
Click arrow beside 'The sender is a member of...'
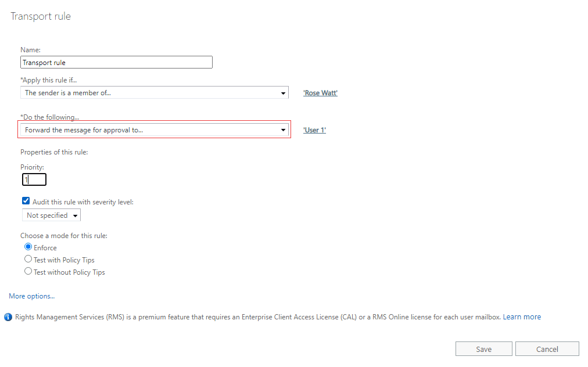tap(283, 93)
